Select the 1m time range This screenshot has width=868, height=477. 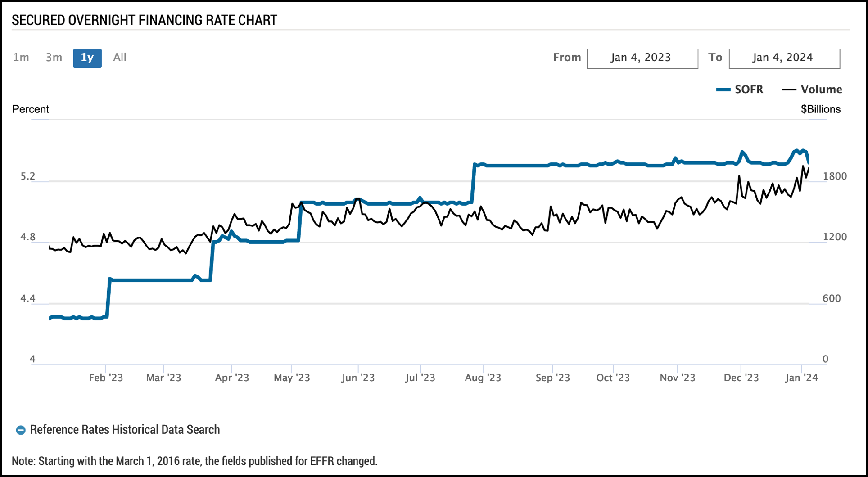pyautogui.click(x=21, y=58)
